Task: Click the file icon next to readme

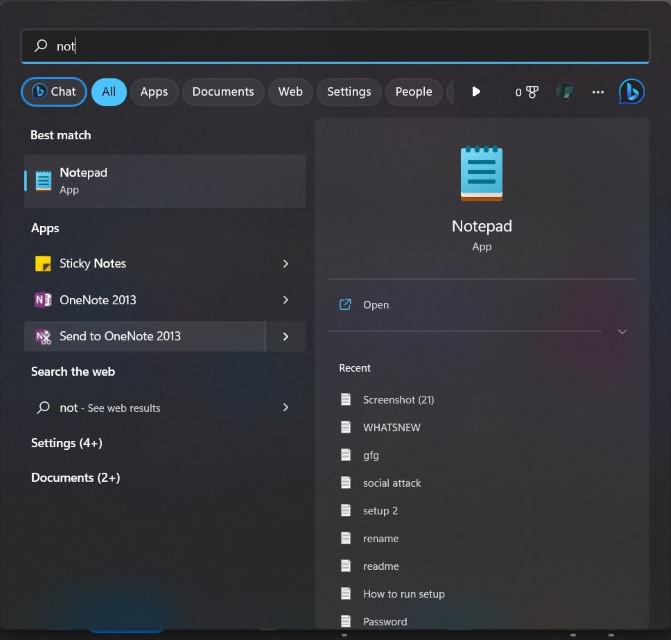Action: 345,566
